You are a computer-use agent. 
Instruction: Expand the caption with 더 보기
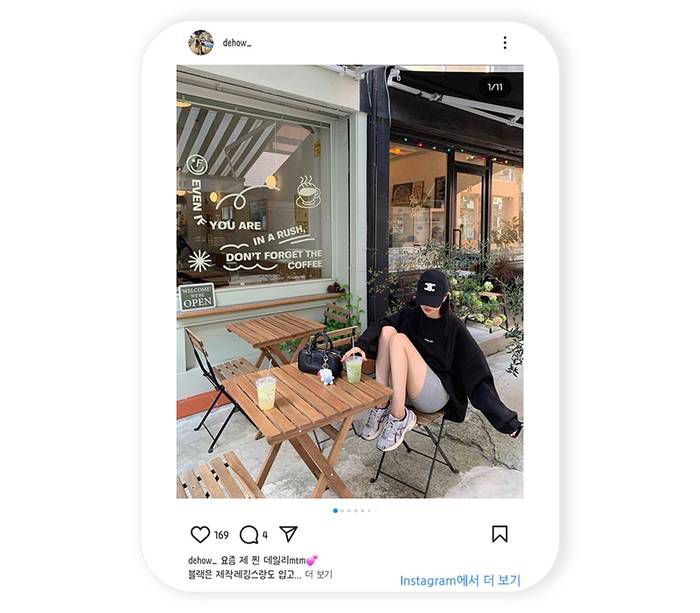(x=319, y=575)
